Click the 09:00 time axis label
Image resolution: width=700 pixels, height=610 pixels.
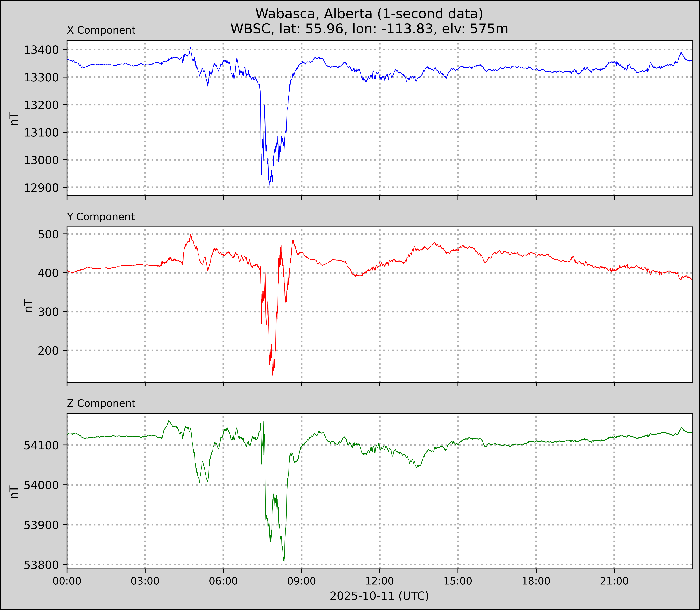pos(301,581)
